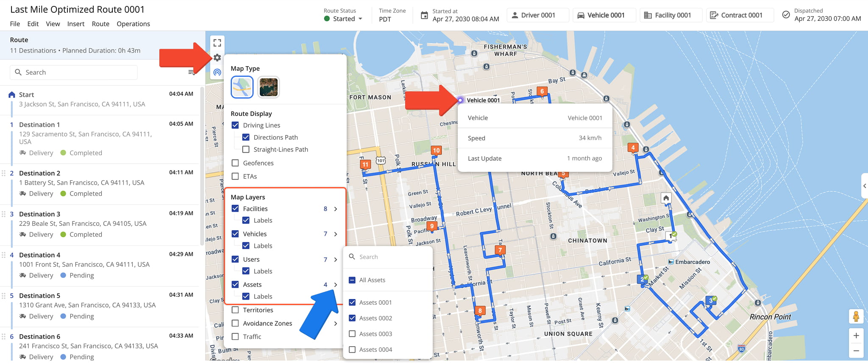The image size is (868, 364).
Task: Open the Route menu
Action: tap(100, 24)
